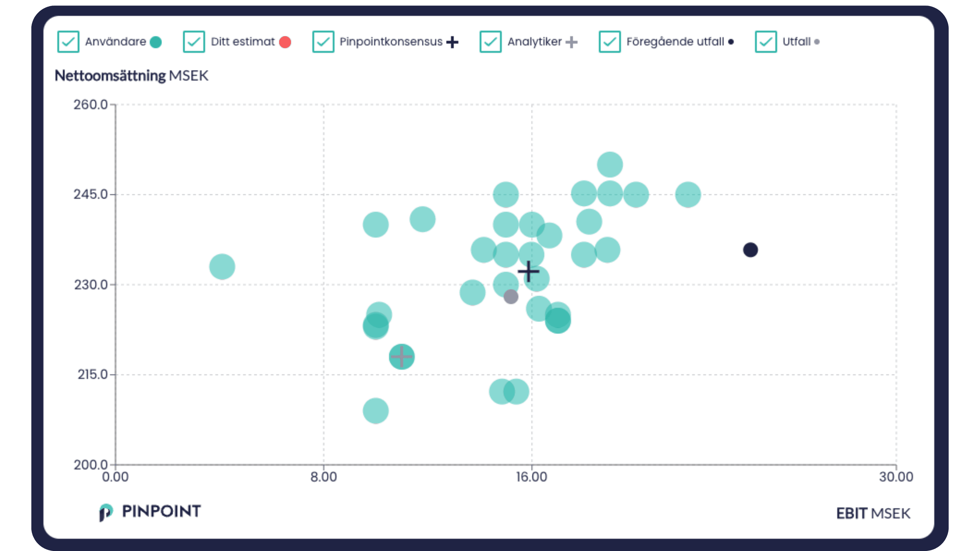Click the black Föregående utfall legend dot
This screenshot has height=551, width=980.
[731, 42]
